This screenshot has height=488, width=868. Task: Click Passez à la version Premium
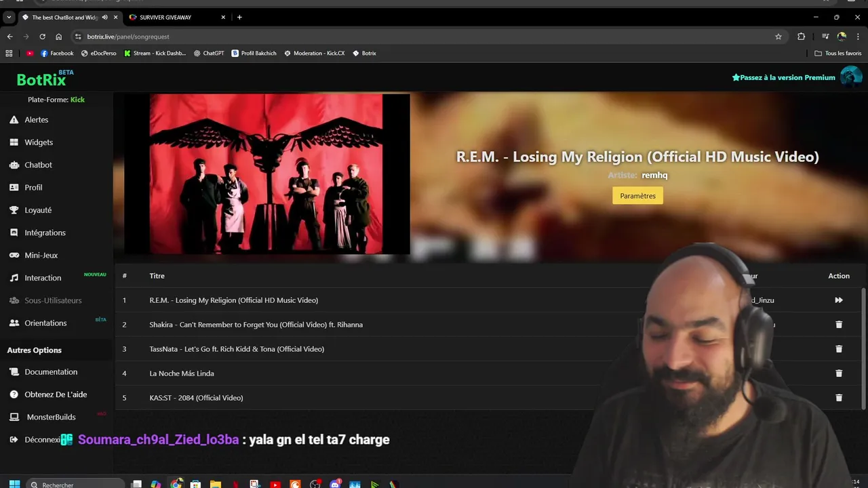click(x=783, y=77)
